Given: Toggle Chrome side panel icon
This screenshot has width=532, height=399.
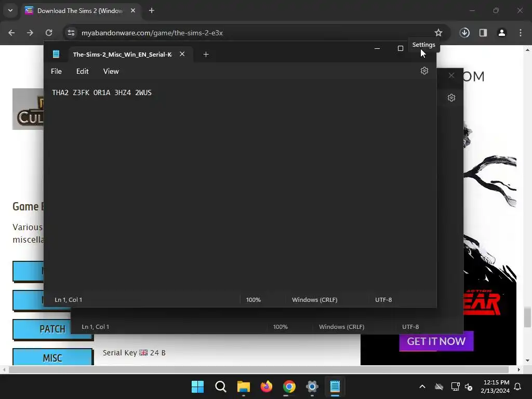Looking at the screenshot, I should point(483,33).
